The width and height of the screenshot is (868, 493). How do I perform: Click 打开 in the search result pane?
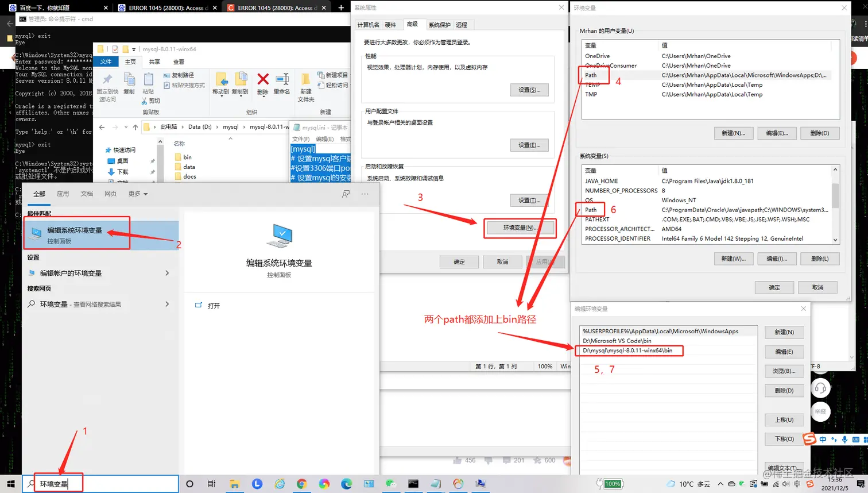[214, 306]
